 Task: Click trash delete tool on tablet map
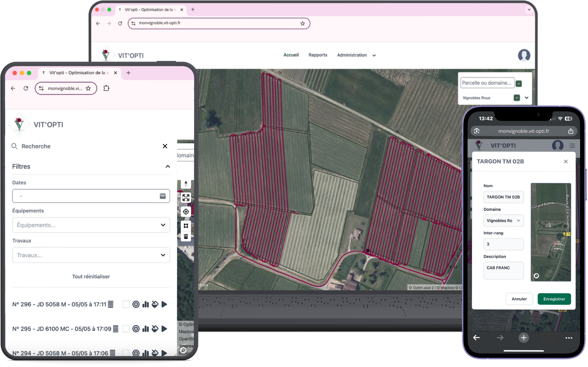point(186,236)
